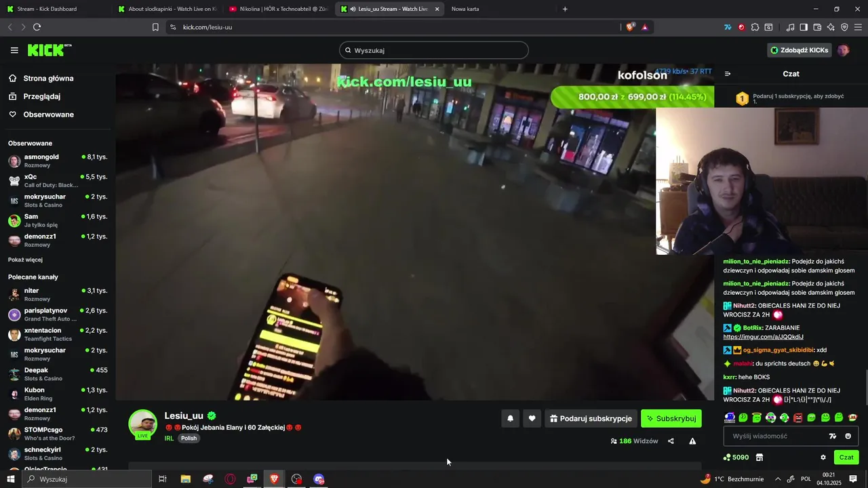Open xQc followed channel
The image size is (868, 488).
tap(57, 180)
